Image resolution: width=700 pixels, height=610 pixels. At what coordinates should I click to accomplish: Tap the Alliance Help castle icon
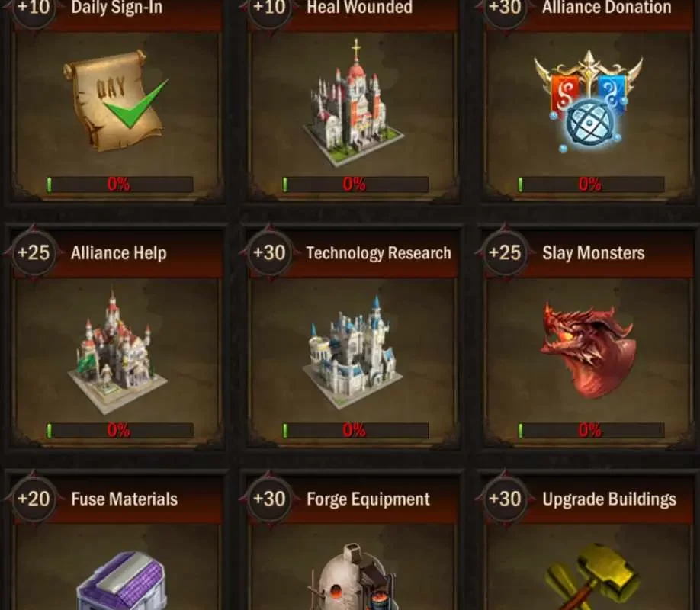117,352
